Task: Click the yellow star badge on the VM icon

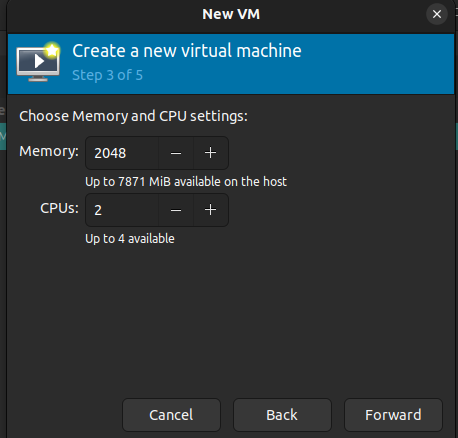Action: 52,50
